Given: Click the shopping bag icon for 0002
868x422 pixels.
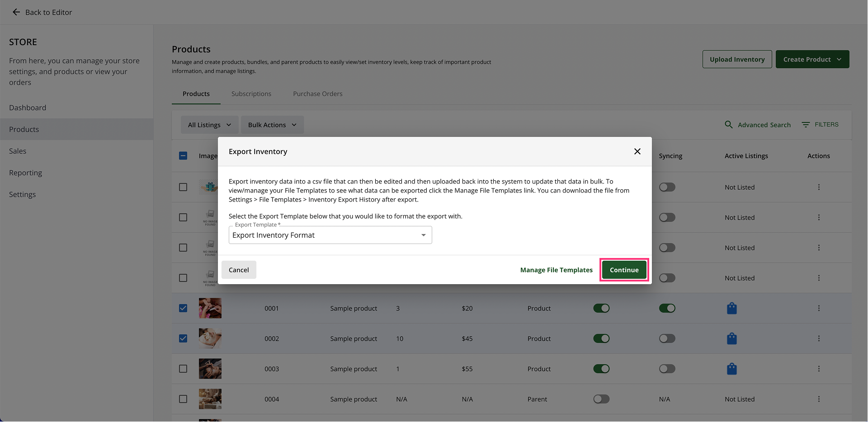Looking at the screenshot, I should click(x=732, y=338).
